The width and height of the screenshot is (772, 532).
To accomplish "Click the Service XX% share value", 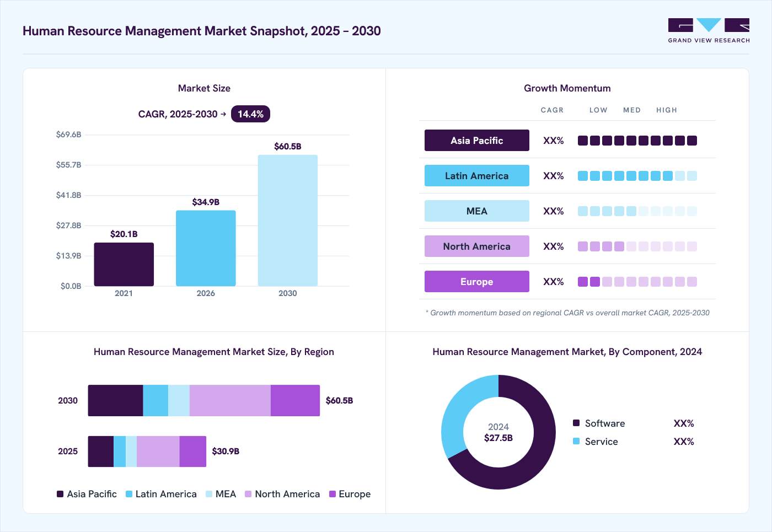I will tap(684, 442).
